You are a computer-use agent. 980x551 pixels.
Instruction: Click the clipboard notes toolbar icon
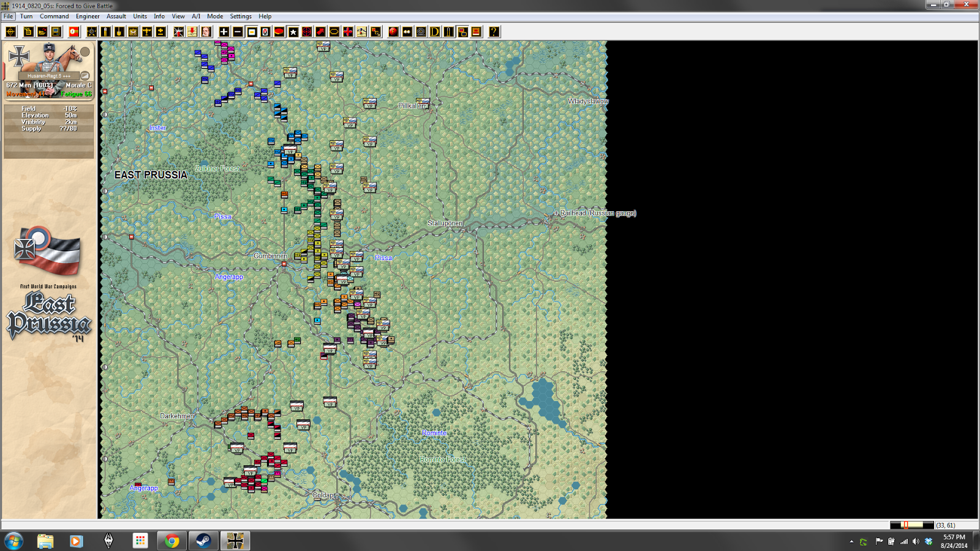[x=28, y=32]
